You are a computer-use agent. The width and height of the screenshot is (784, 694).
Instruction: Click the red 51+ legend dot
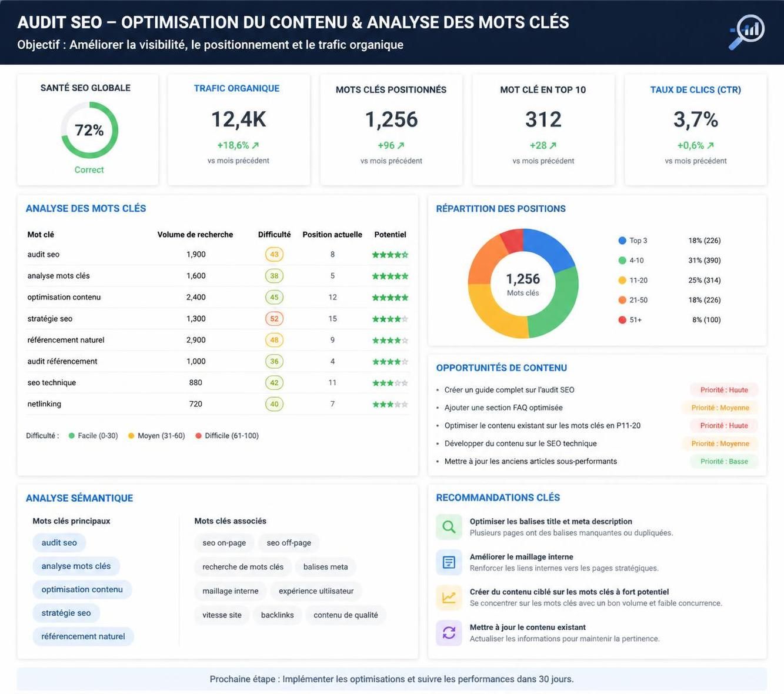[x=622, y=320]
